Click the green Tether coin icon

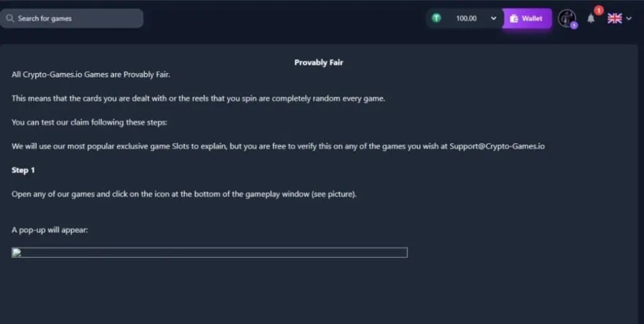(x=436, y=18)
